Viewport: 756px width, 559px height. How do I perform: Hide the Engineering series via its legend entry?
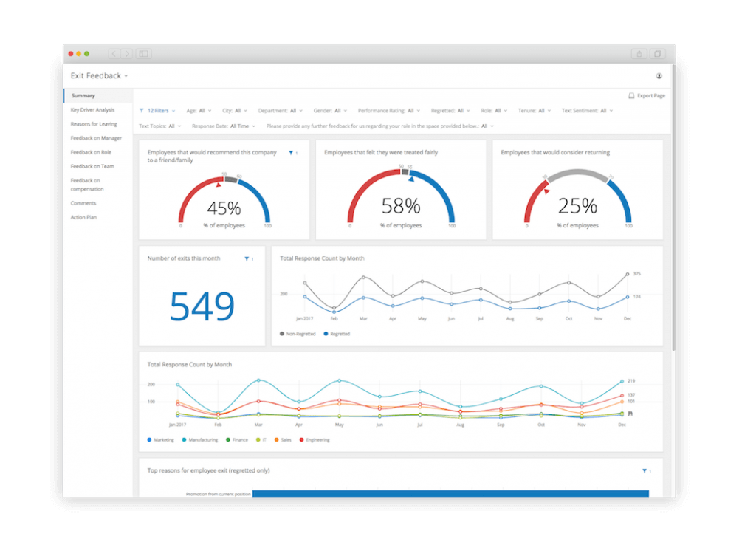tap(315, 439)
